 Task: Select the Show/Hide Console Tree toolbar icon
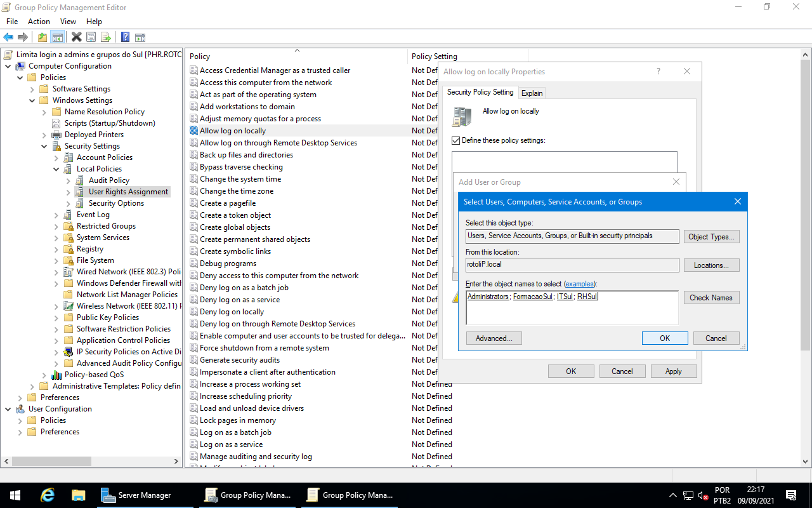click(x=57, y=37)
